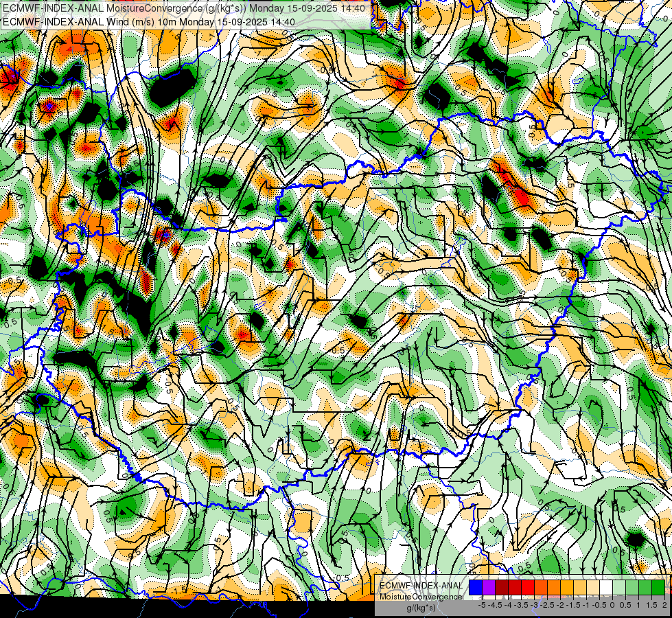Select the lightest green legend swatch
Viewport: 672px width, 618px height.
click(x=619, y=587)
